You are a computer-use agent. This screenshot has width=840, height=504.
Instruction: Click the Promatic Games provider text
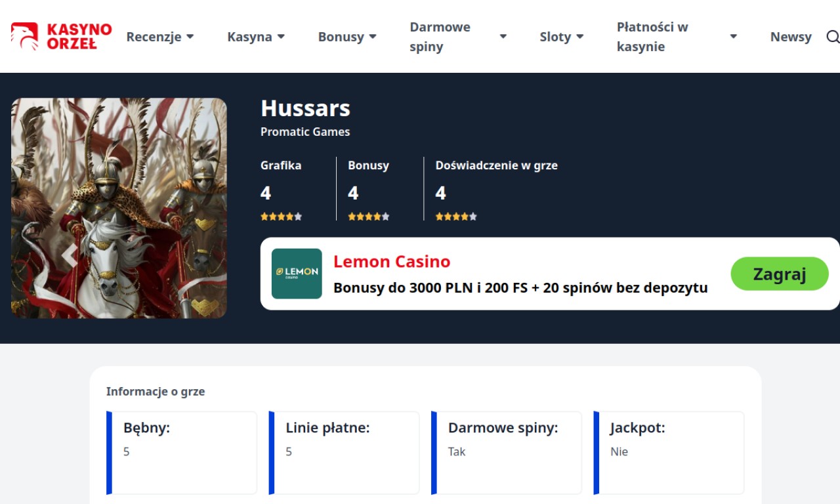(305, 132)
